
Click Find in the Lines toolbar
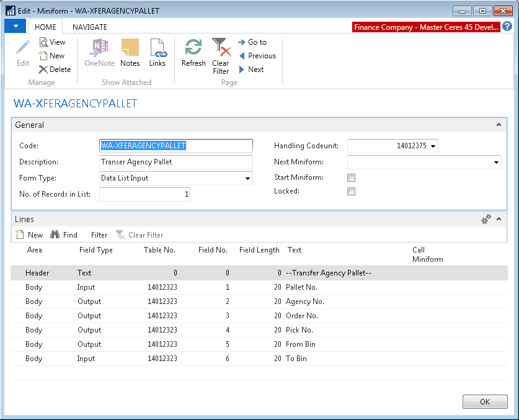tap(64, 235)
